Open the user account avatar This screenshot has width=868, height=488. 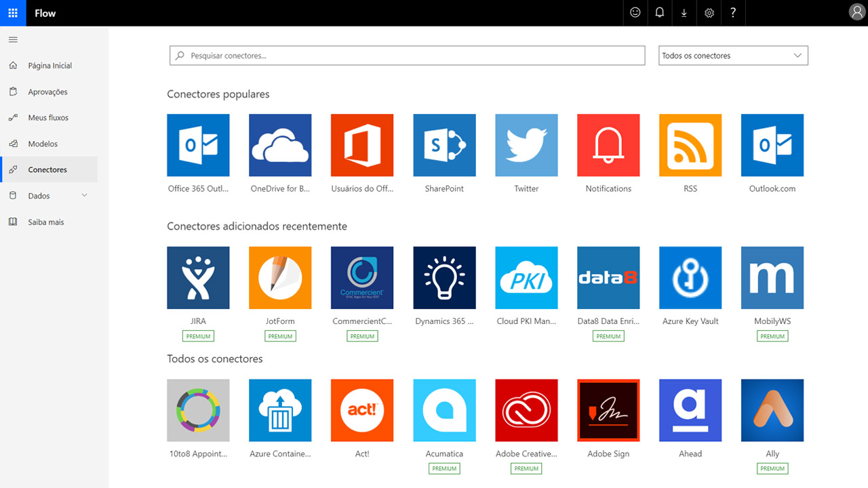click(x=857, y=12)
